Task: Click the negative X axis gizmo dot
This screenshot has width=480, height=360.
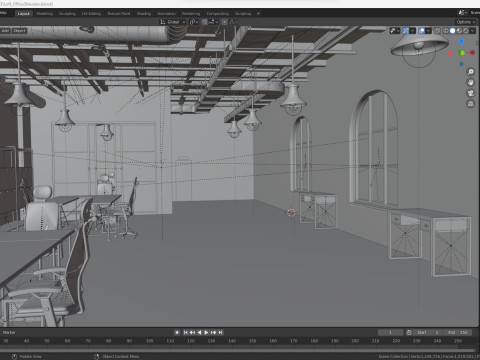Action: [x=450, y=53]
